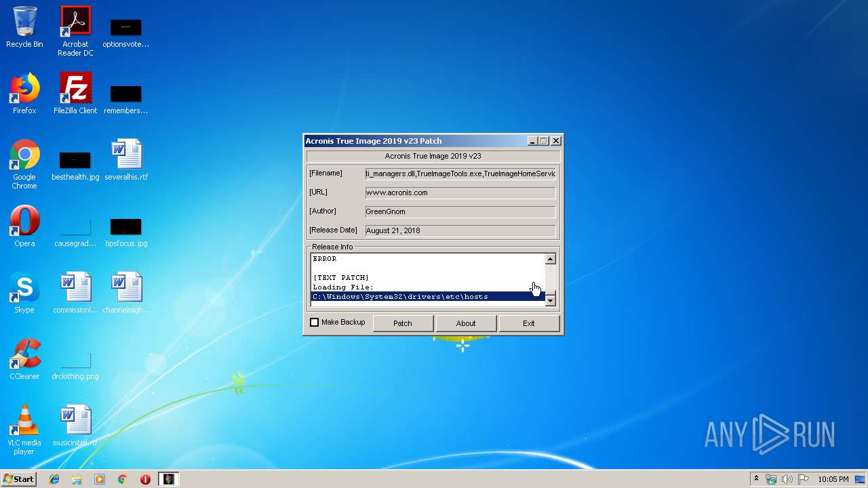Click the URL field www.acronis.com
This screenshot has height=488, width=868.
tap(460, 192)
